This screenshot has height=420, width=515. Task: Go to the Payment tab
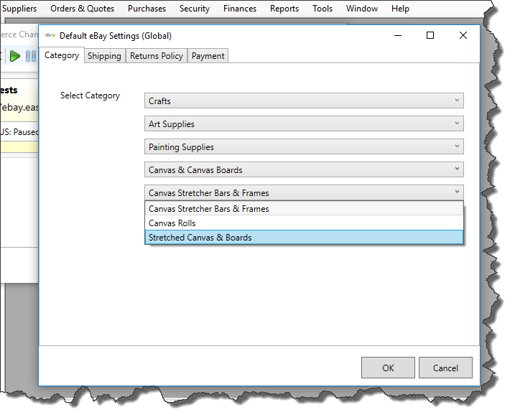pyautogui.click(x=208, y=56)
